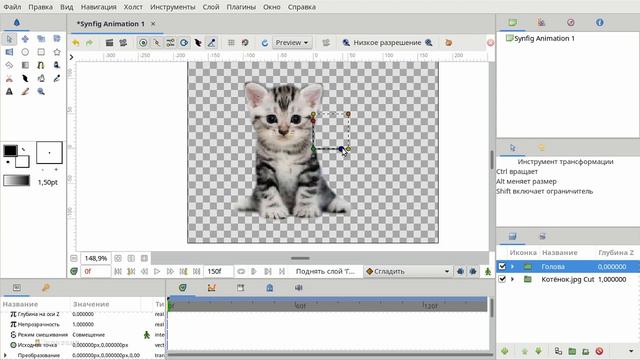Select the Transform tool

point(9,39)
